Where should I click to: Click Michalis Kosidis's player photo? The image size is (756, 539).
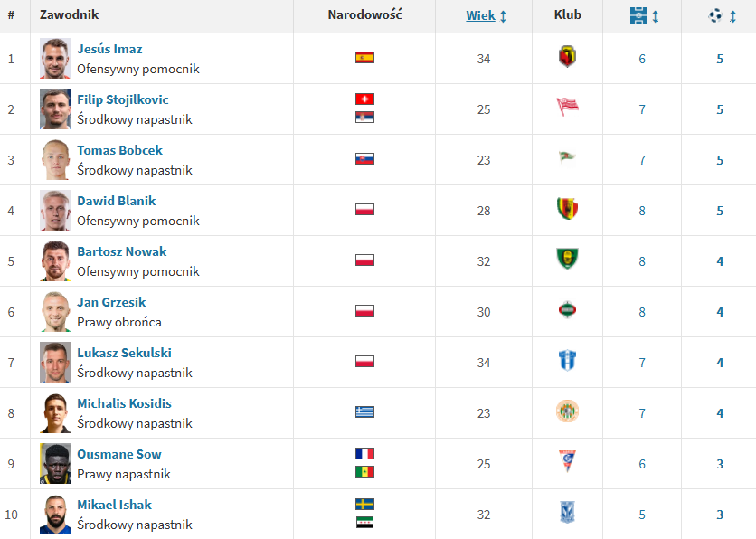click(x=55, y=413)
